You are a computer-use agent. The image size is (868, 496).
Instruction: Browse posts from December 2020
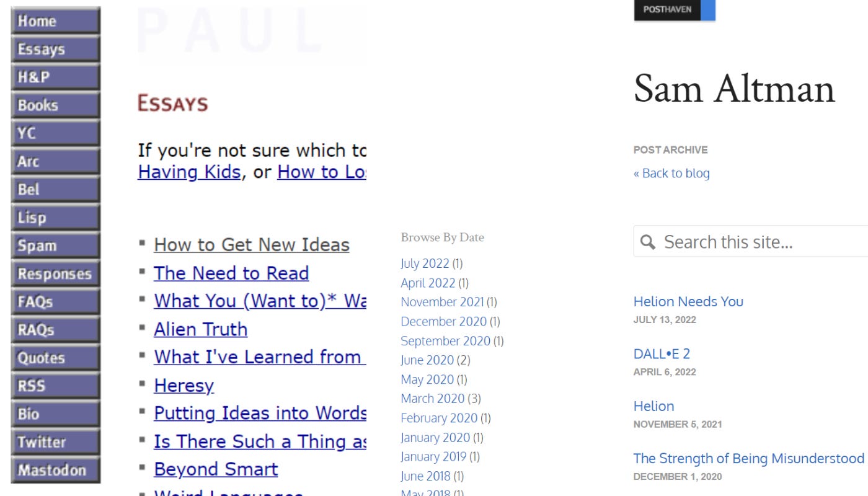[444, 321]
